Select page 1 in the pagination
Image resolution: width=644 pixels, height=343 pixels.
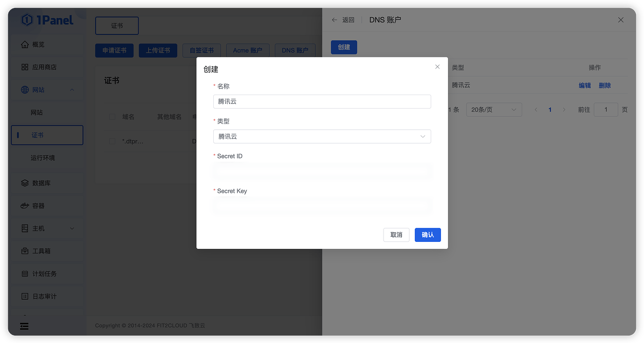[550, 110]
